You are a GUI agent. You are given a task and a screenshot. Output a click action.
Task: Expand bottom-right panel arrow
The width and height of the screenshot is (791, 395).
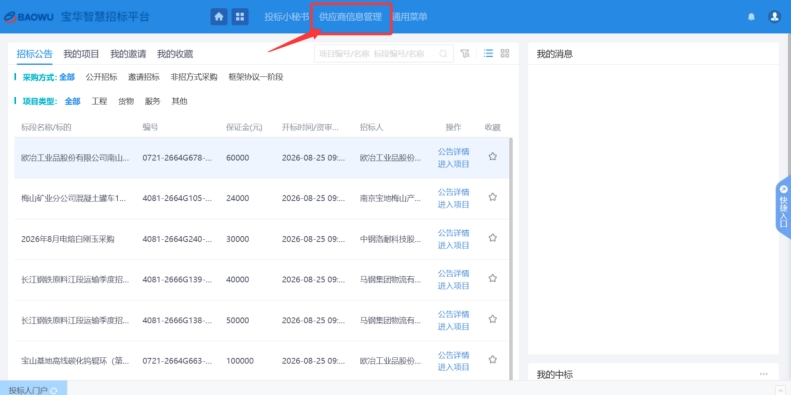[x=783, y=390]
